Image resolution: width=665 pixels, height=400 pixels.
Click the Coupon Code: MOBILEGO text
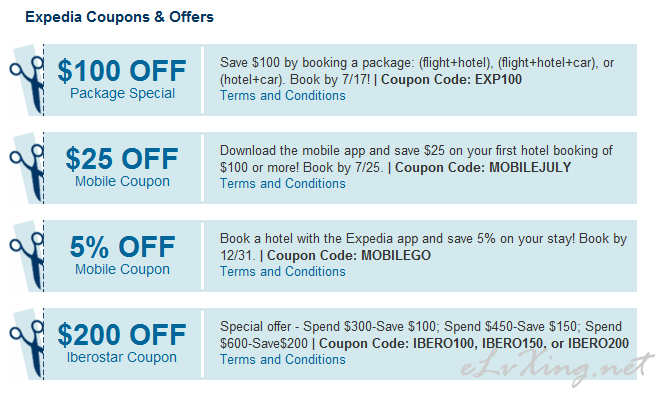tap(349, 255)
